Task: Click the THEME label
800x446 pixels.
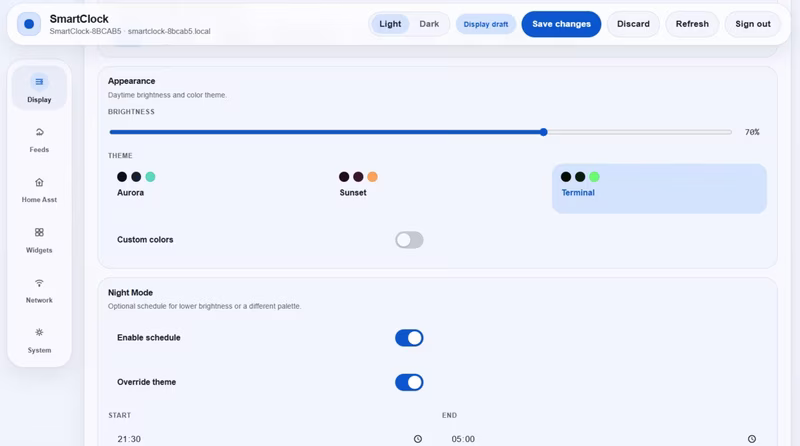Action: click(x=120, y=156)
